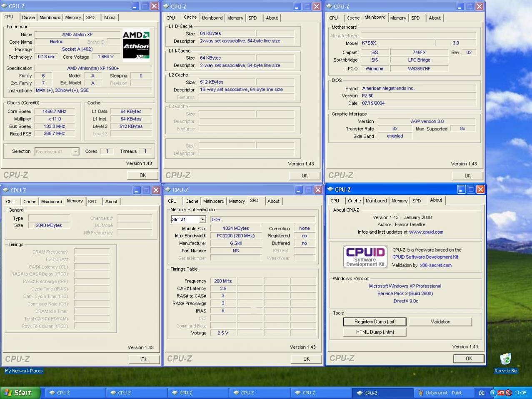Click the L2 descriptor 16-way set associative

point(246,90)
